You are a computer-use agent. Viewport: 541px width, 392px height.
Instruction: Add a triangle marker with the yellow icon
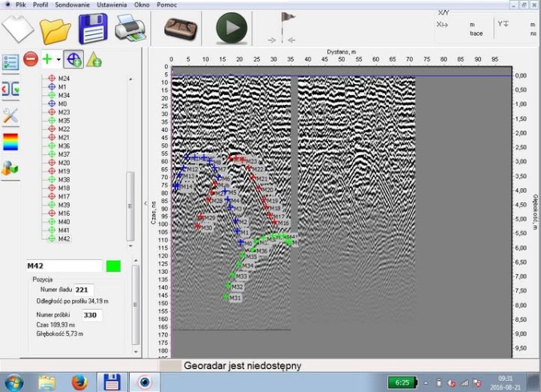tap(94, 59)
